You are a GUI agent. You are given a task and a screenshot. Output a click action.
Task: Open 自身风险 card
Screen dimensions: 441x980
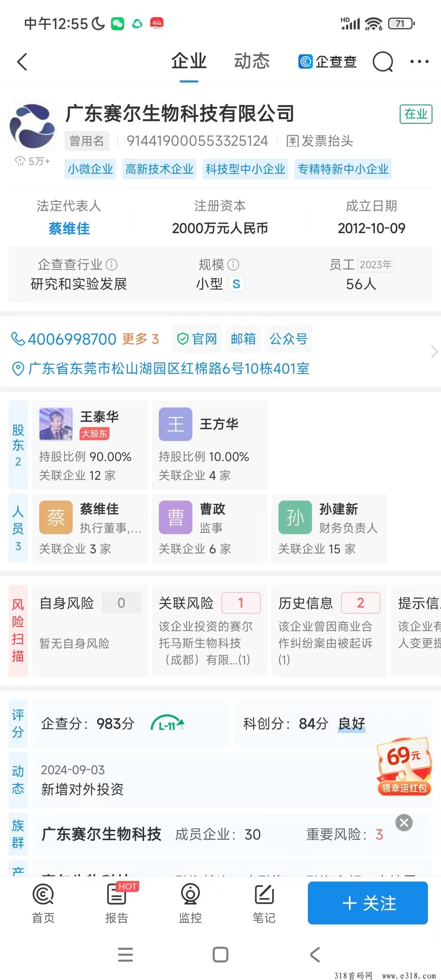[90, 630]
